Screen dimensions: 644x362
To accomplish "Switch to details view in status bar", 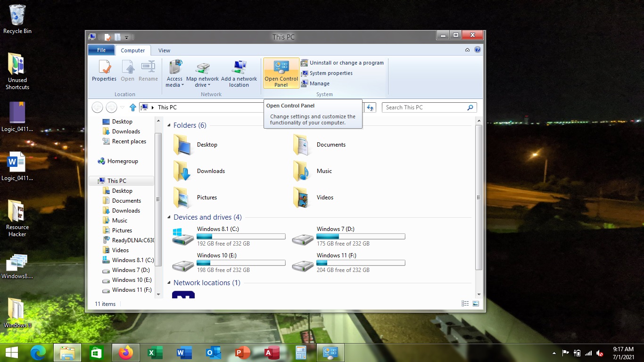I will tap(465, 304).
